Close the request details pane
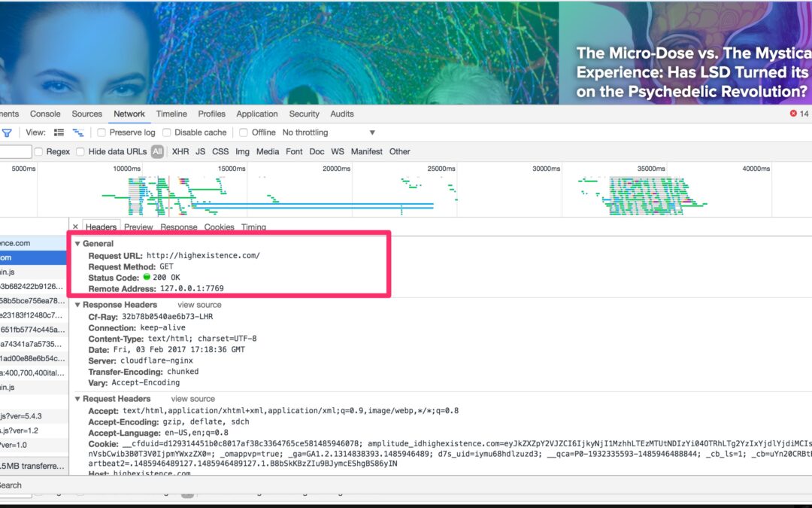Image resolution: width=812 pixels, height=508 pixels. click(x=76, y=227)
